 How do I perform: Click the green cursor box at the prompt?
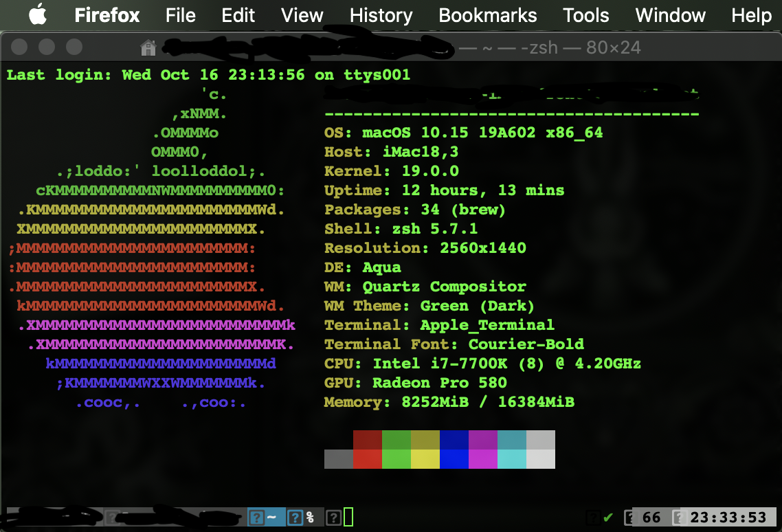point(348,517)
